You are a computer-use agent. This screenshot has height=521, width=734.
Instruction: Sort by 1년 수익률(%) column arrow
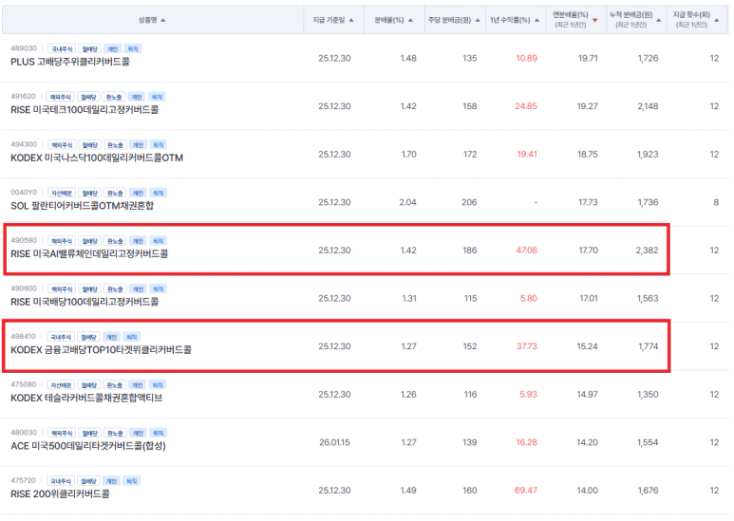(537, 20)
